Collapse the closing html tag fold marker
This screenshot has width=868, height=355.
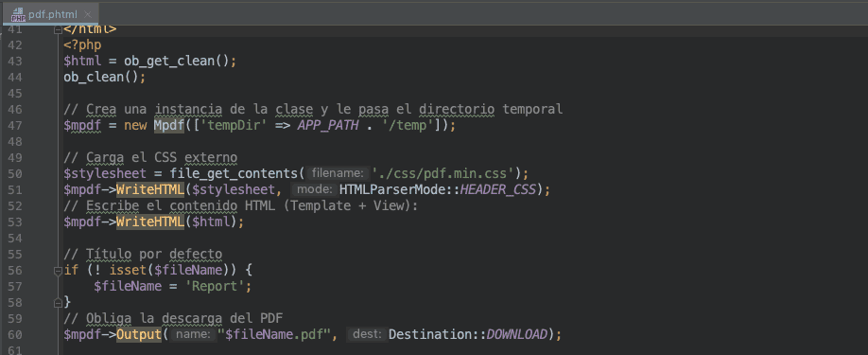(x=58, y=30)
